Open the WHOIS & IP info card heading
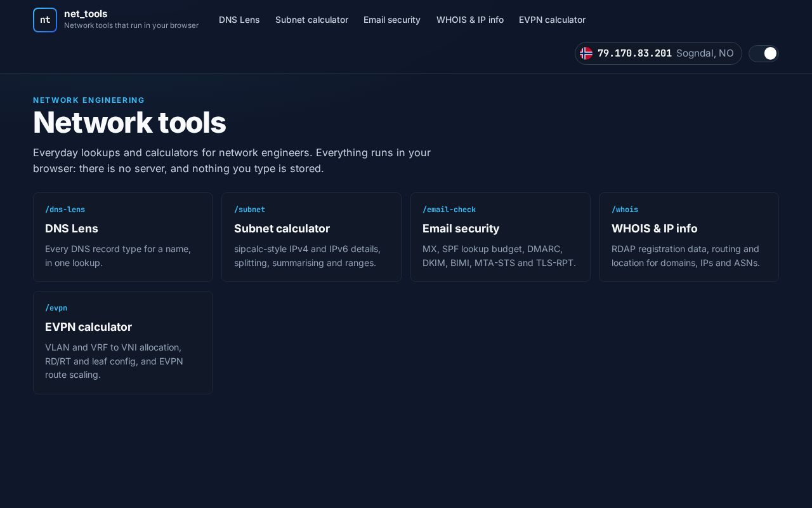 654,229
